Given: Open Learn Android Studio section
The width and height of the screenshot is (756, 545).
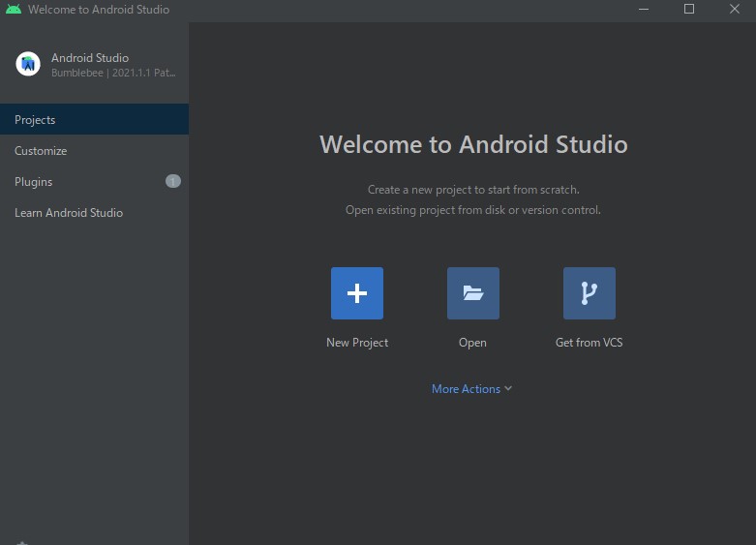Looking at the screenshot, I should point(95,212).
